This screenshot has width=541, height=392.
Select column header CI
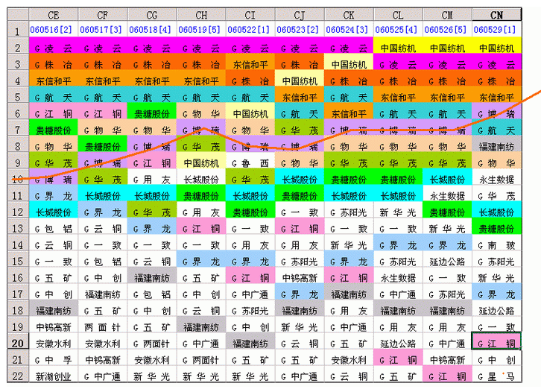250,15
